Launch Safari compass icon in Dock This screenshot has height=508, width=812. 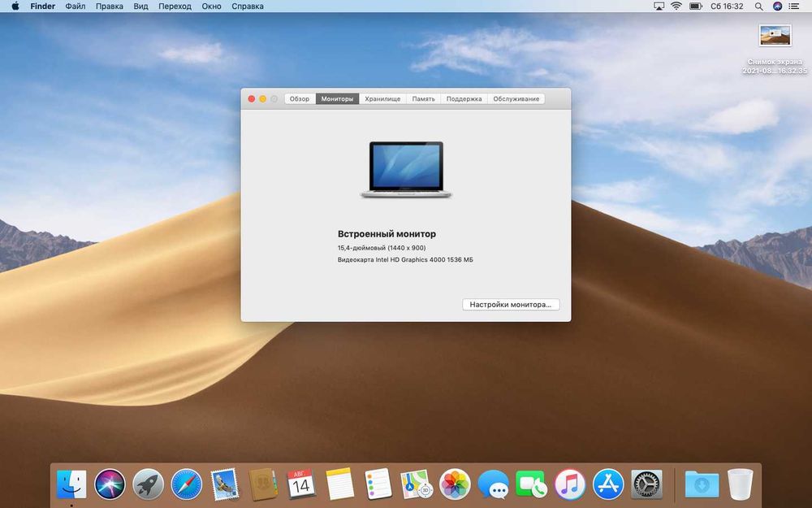click(187, 484)
